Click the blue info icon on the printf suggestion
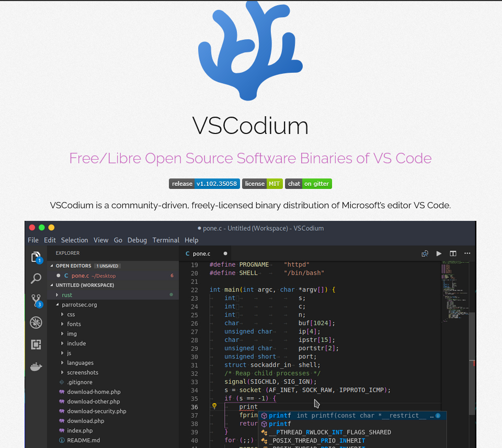The width and height of the screenshot is (502, 448). coord(438,416)
